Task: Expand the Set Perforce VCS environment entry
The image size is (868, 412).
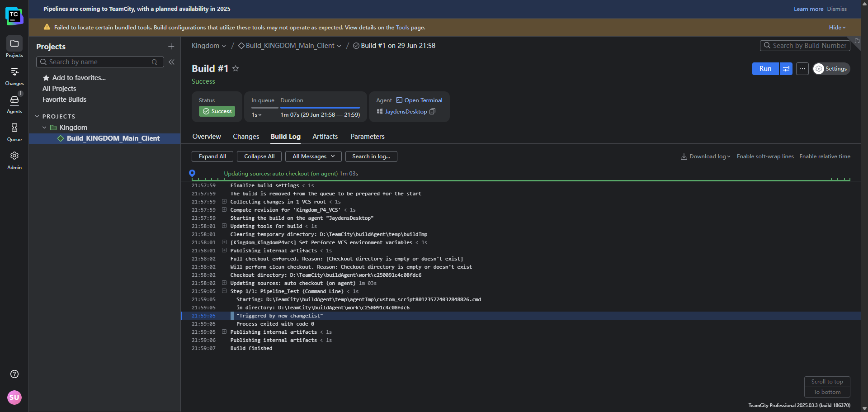Action: [x=224, y=242]
